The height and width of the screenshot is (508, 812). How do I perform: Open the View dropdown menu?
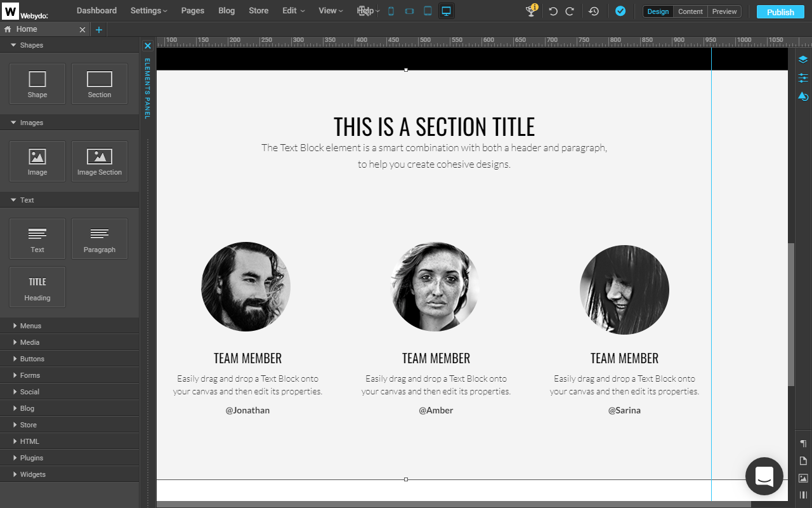tap(331, 11)
